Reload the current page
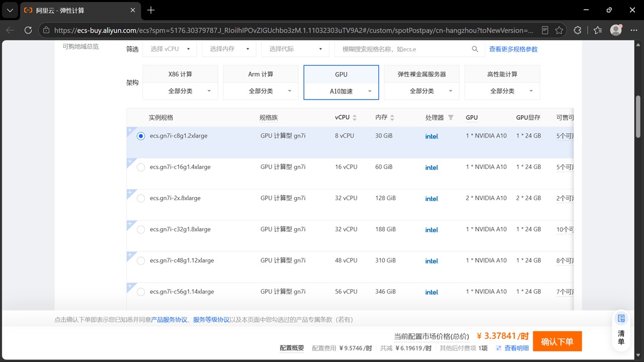This screenshot has width=644, height=362. [28, 30]
